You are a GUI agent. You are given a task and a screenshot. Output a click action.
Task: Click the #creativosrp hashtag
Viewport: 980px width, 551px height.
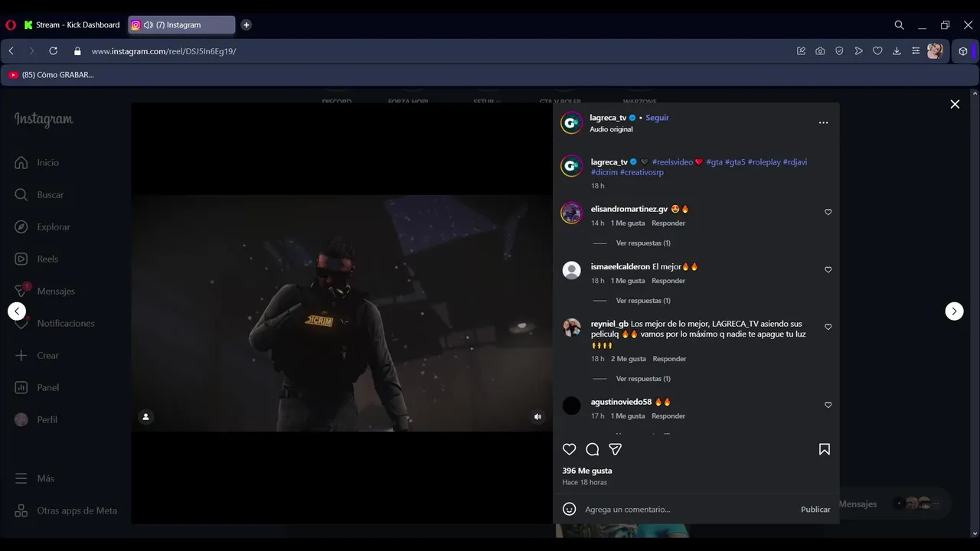pyautogui.click(x=642, y=172)
